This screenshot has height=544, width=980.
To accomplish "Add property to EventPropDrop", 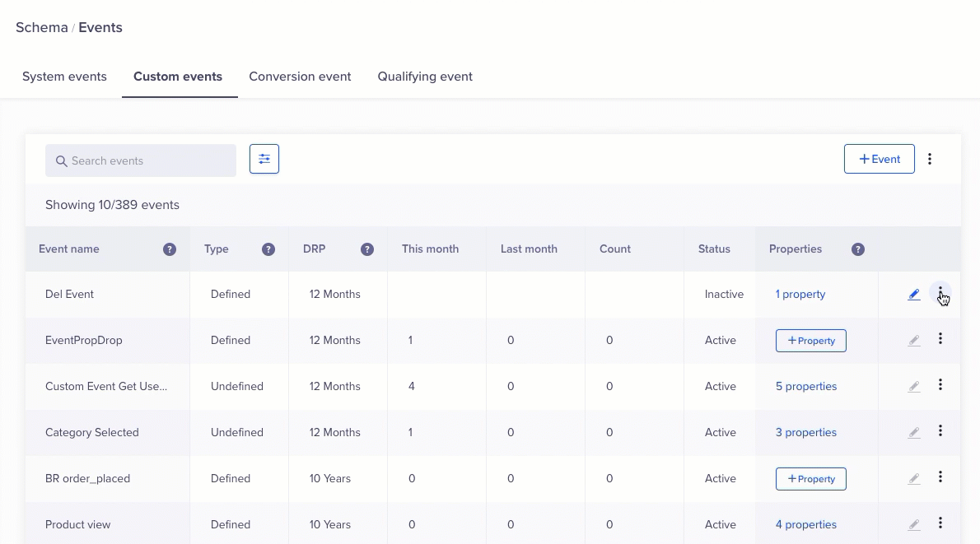I will click(811, 341).
